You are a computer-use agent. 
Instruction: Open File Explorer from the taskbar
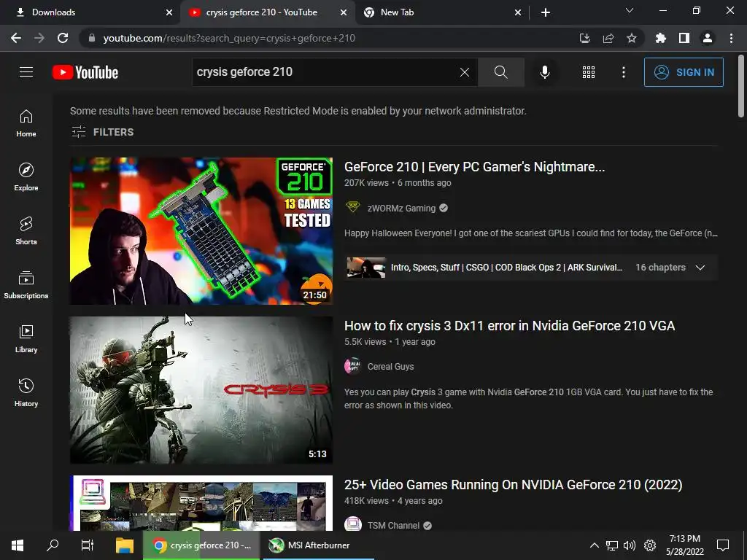(124, 545)
